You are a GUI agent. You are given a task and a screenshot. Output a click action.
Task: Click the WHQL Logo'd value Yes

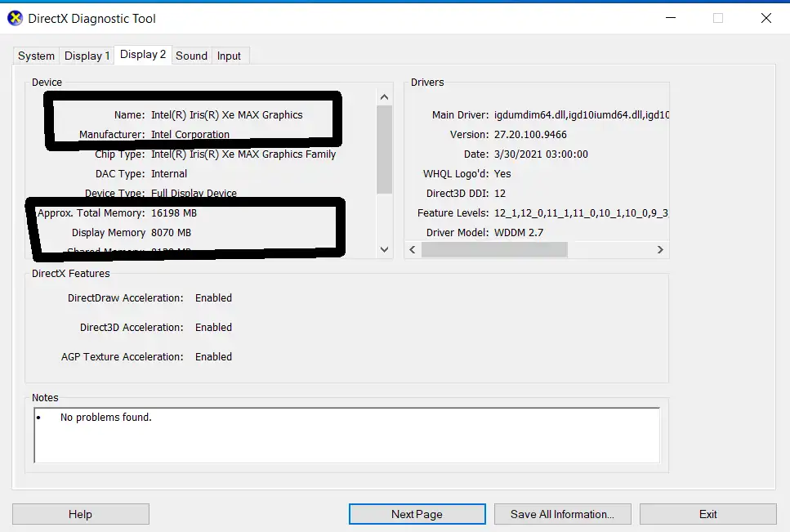(x=502, y=174)
